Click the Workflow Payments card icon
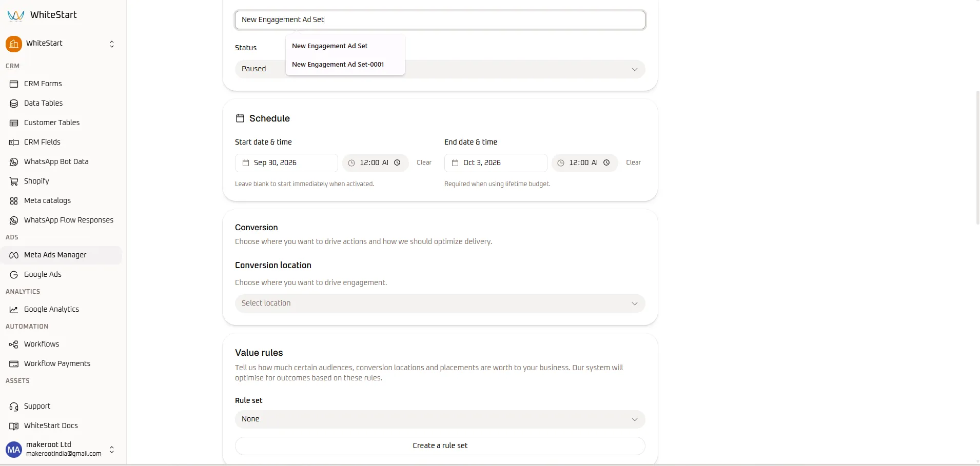Screen dimensions: 980x466 [14, 363]
